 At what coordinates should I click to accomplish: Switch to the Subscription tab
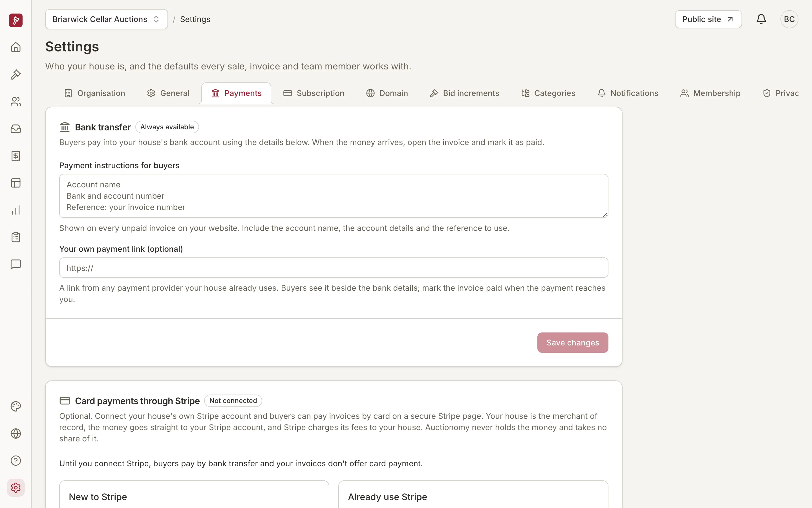pos(314,93)
